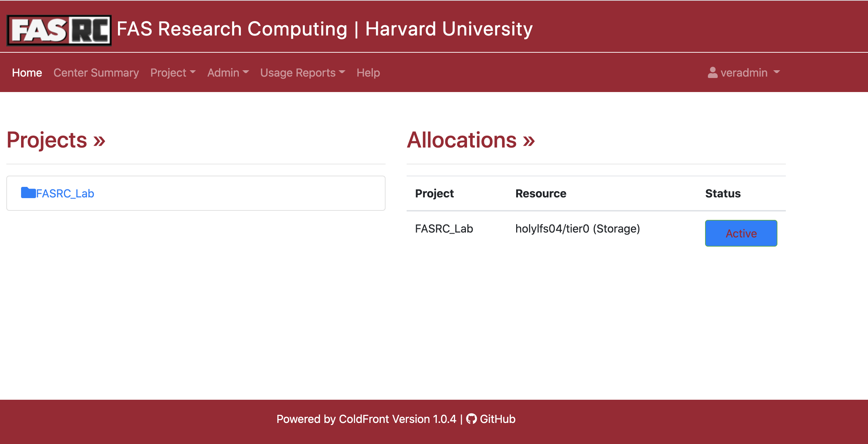The height and width of the screenshot is (444, 868).
Task: Click the GitHub octocat icon in footer
Action: pos(471,419)
